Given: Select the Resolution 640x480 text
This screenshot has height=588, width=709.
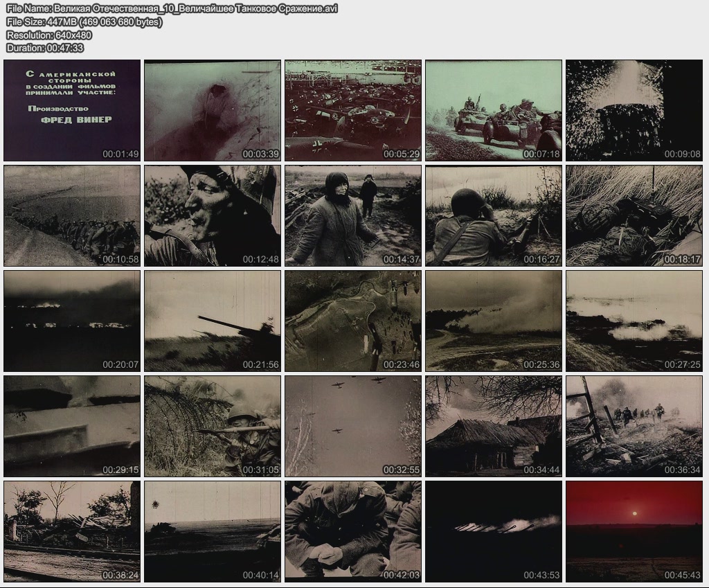Looking at the screenshot, I should point(49,35).
